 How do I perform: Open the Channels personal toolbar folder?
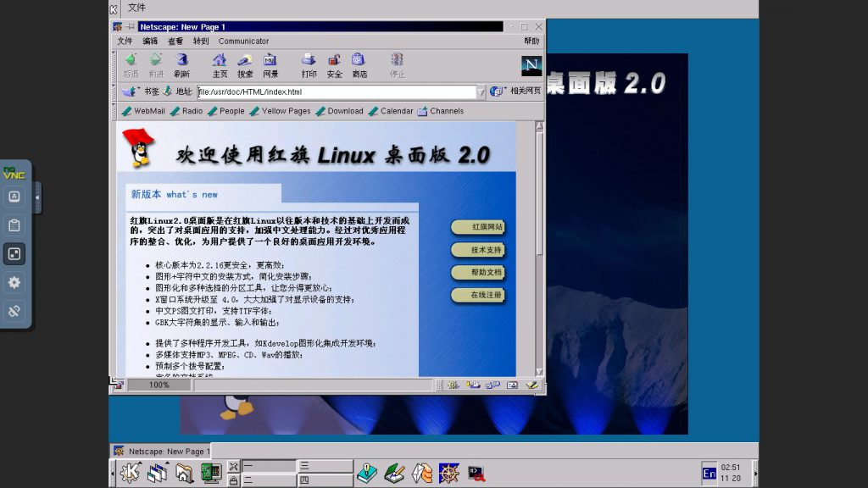click(x=441, y=111)
